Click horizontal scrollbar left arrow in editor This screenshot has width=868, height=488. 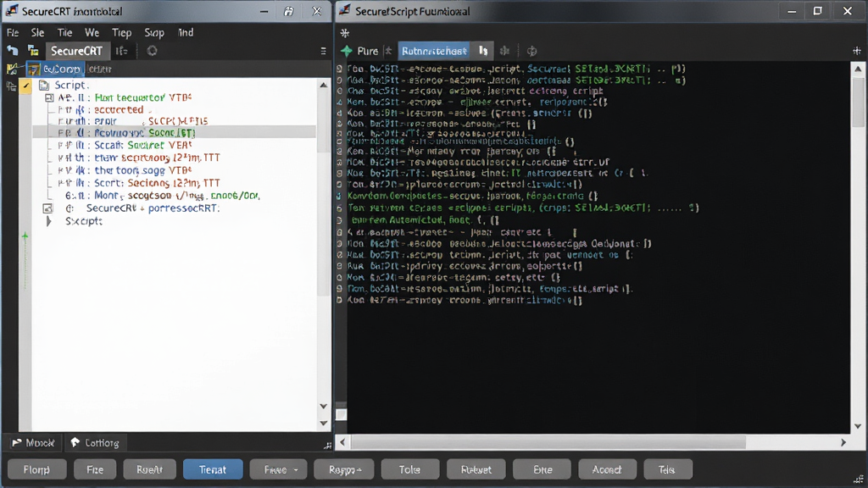pyautogui.click(x=342, y=442)
